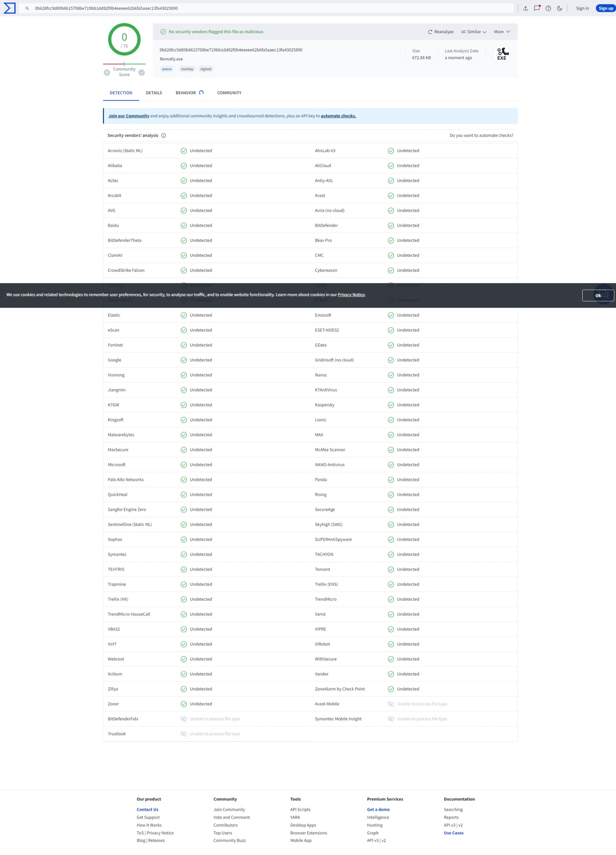The width and height of the screenshot is (616, 855).
Task: Switch to the Detection tab
Action: pyautogui.click(x=121, y=93)
